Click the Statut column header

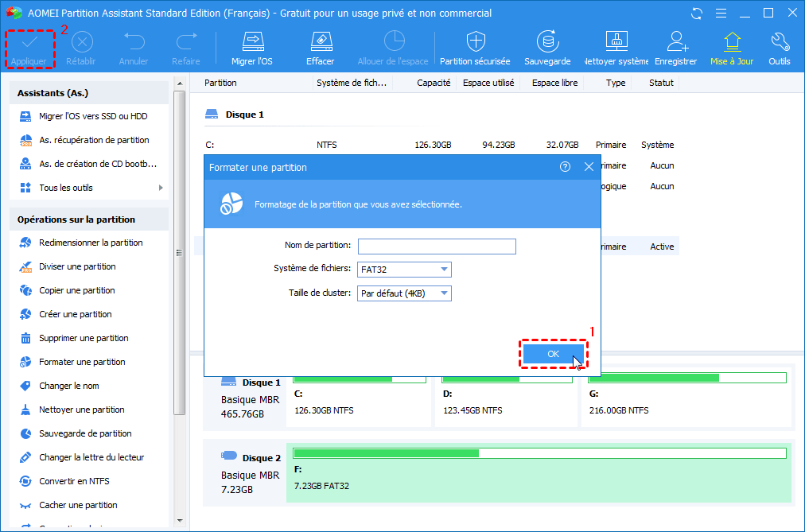click(661, 83)
